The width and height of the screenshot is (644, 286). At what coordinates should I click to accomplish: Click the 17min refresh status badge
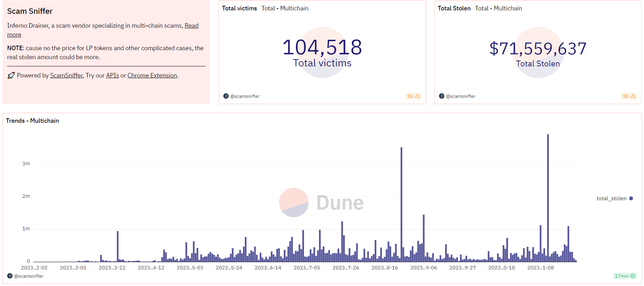point(625,276)
